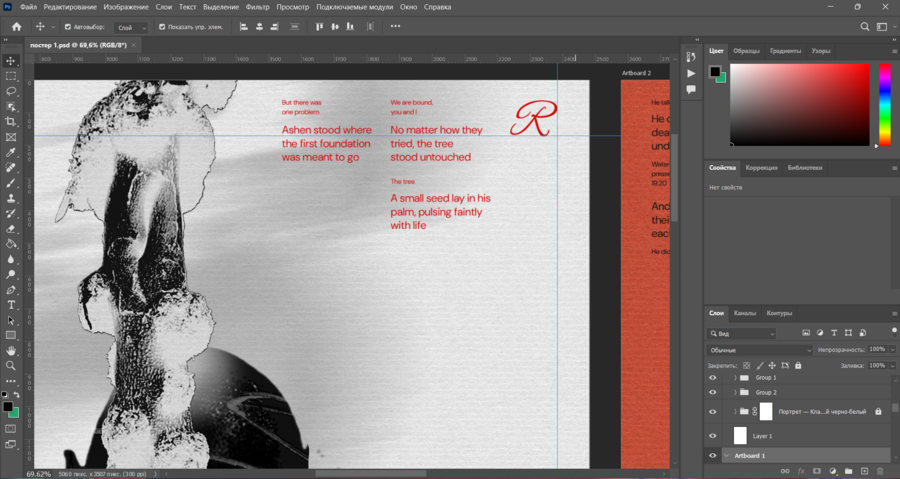Toggle the Автовыбор checkbox
The width and height of the screenshot is (900, 479).
pyautogui.click(x=68, y=27)
